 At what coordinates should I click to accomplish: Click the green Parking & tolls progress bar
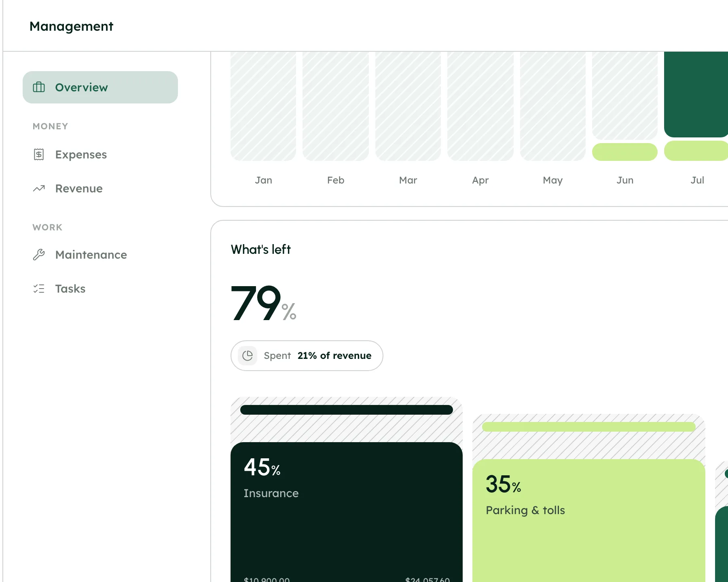(x=589, y=427)
